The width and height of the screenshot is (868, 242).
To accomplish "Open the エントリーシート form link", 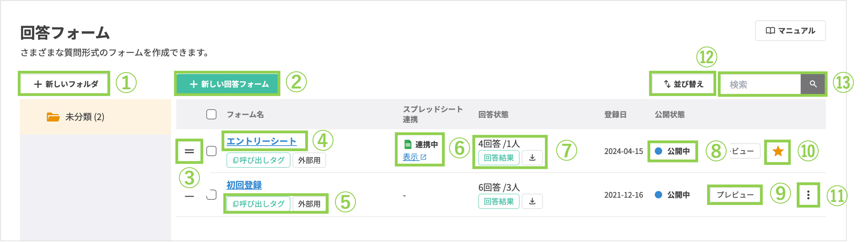I will pyautogui.click(x=262, y=141).
